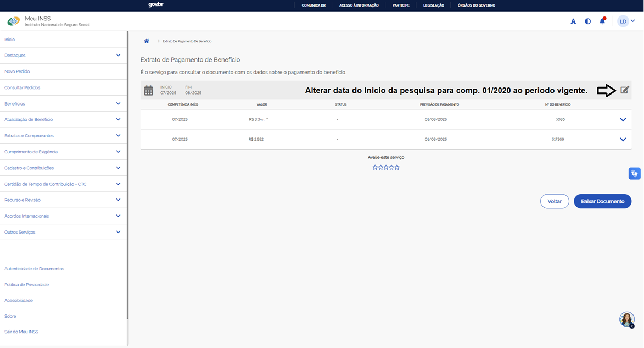
Task: Open the Sobre link
Action: pyautogui.click(x=10, y=316)
